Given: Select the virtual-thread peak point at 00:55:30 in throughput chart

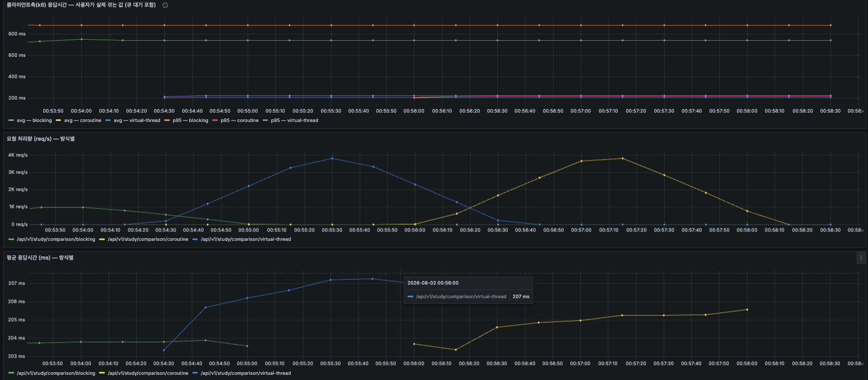Looking at the screenshot, I should [332, 158].
